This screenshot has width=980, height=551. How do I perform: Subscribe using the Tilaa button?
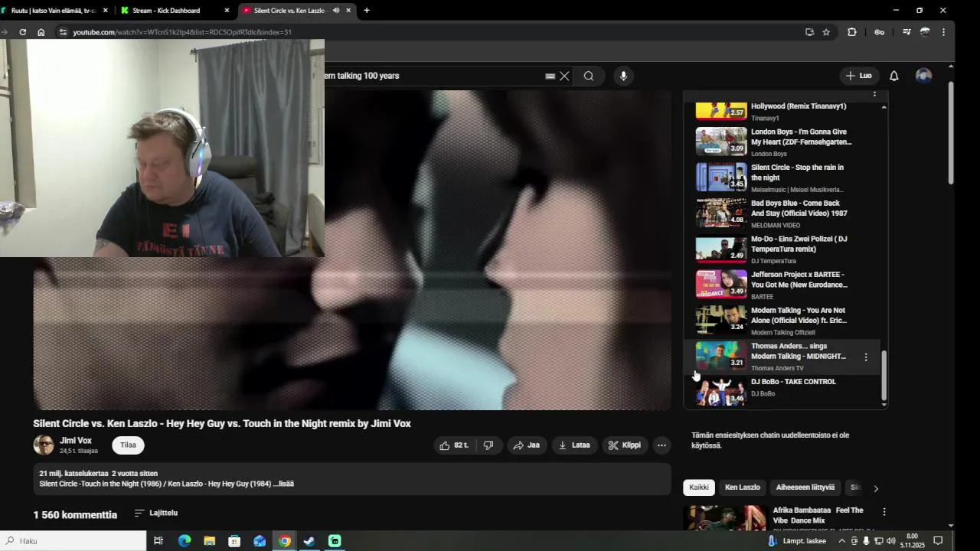point(128,445)
